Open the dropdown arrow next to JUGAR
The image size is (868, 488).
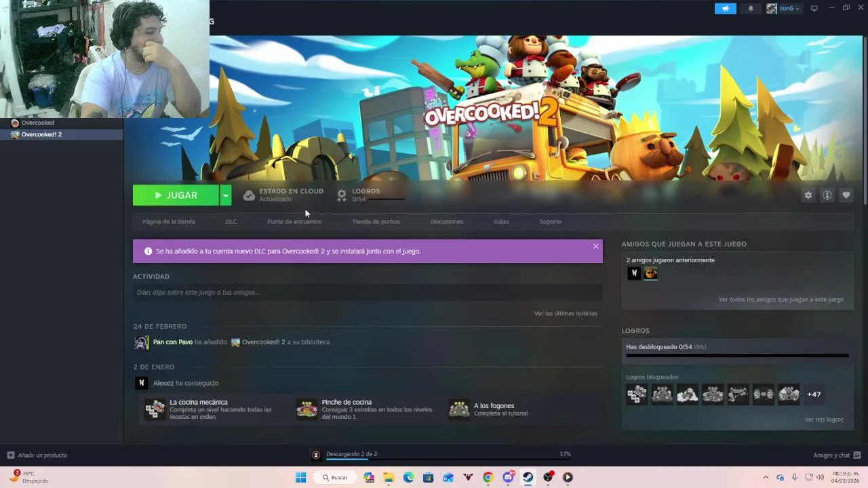pyautogui.click(x=226, y=195)
